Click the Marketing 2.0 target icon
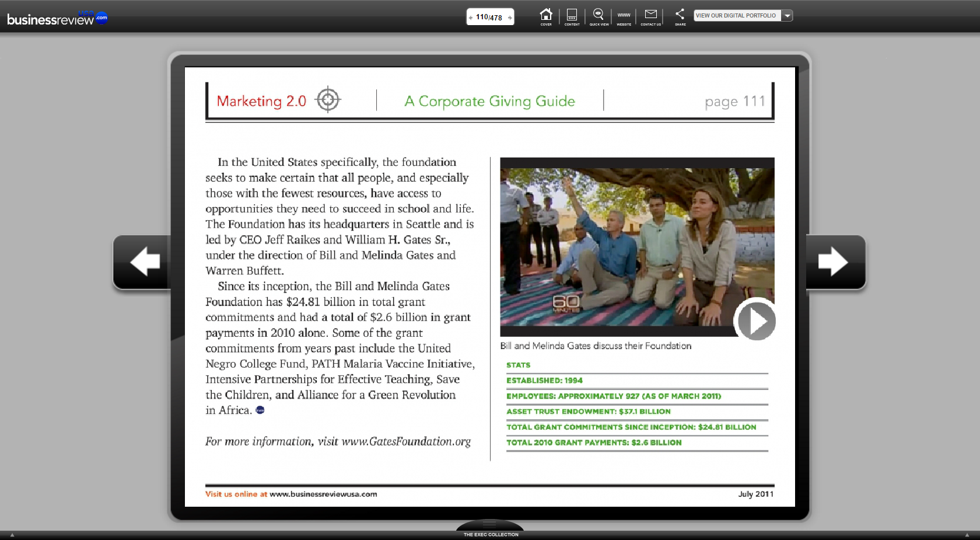 [328, 100]
